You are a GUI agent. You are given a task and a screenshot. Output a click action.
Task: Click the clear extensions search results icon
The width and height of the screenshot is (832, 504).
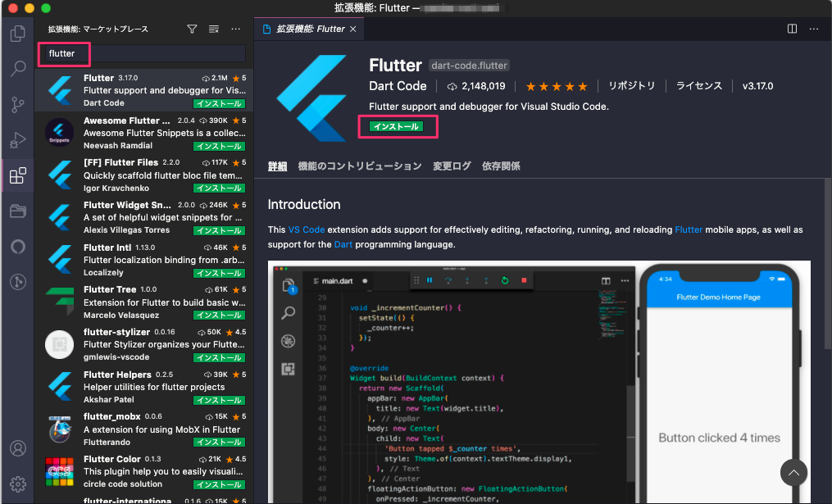point(214,30)
